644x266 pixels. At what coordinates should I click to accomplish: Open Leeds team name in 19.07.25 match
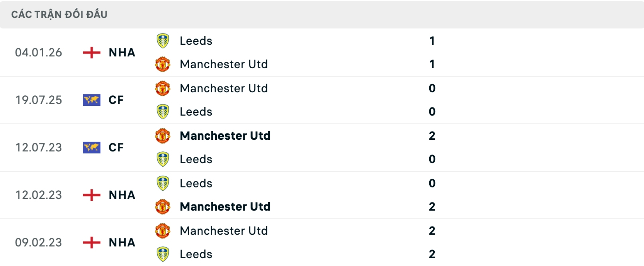(x=196, y=112)
